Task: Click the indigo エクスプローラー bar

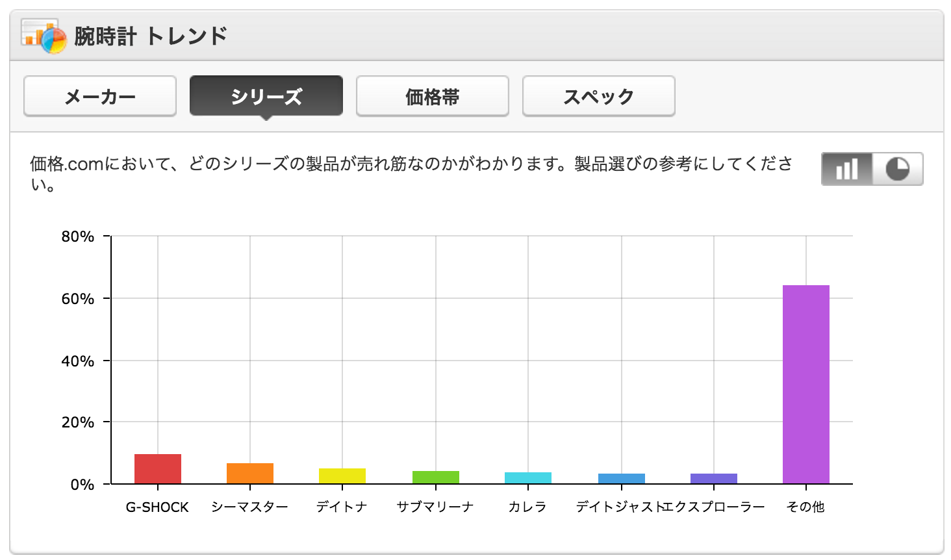Action: point(714,479)
